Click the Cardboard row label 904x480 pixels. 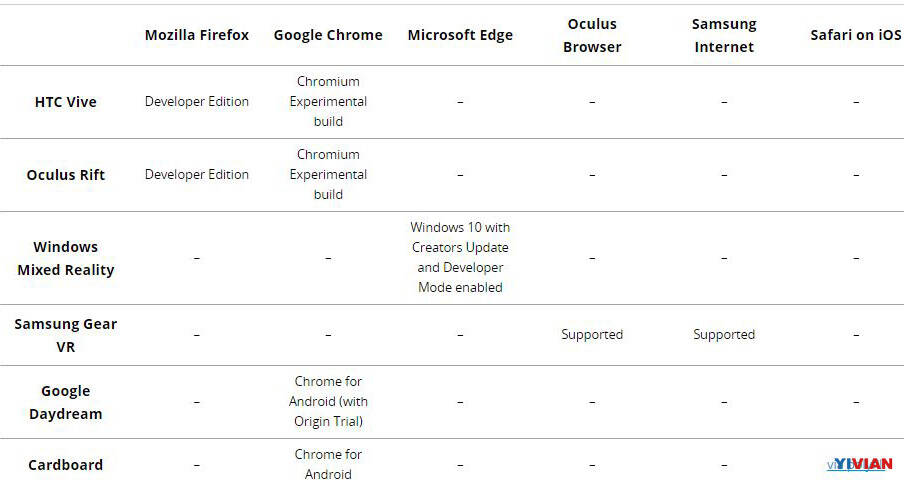pos(66,465)
